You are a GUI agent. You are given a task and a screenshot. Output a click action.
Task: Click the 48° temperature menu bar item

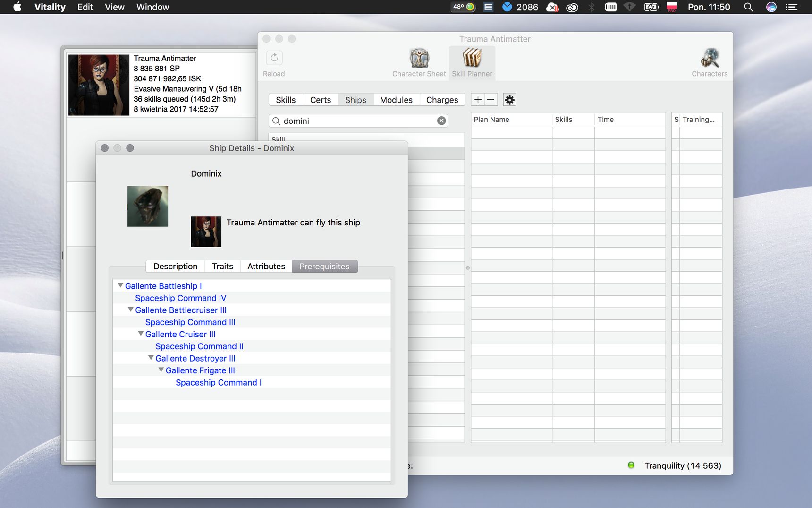[464, 7]
